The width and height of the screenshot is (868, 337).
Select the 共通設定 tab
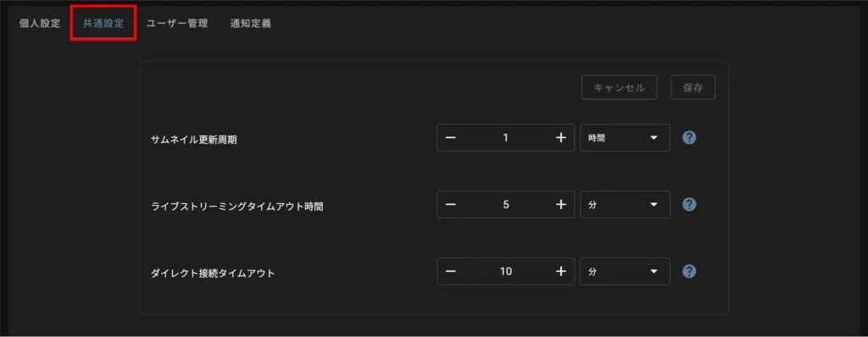tap(103, 25)
